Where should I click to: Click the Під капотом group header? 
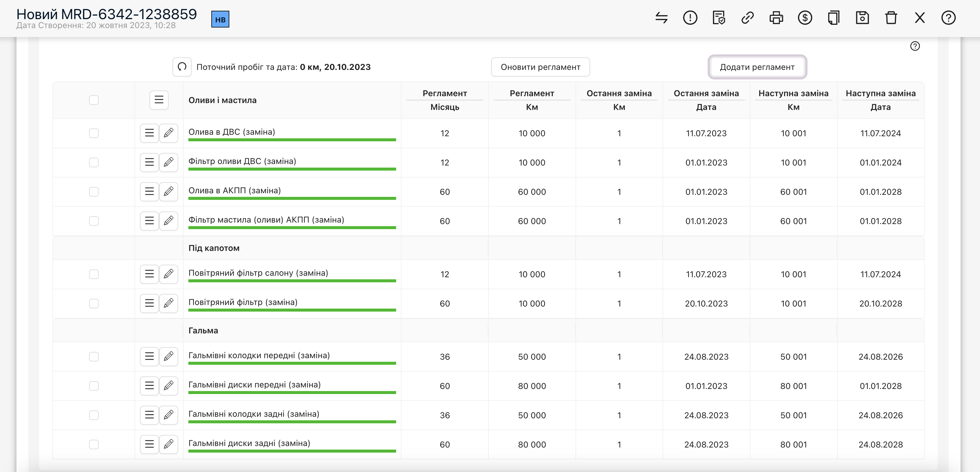[x=214, y=248]
